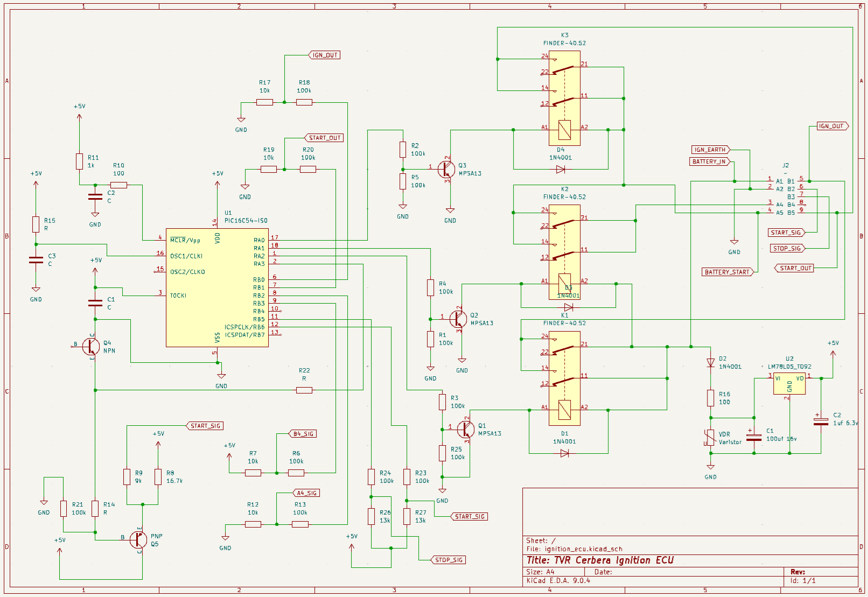Viewport: 868px width, 597px height.
Task: Select the K3 FINDER-40.52 relay
Action: [564, 98]
